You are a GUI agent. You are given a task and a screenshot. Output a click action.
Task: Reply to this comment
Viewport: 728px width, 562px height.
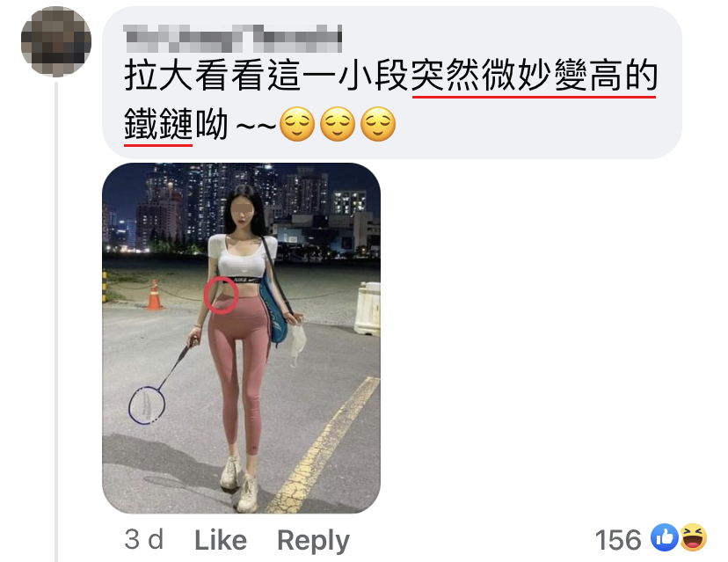tap(313, 541)
